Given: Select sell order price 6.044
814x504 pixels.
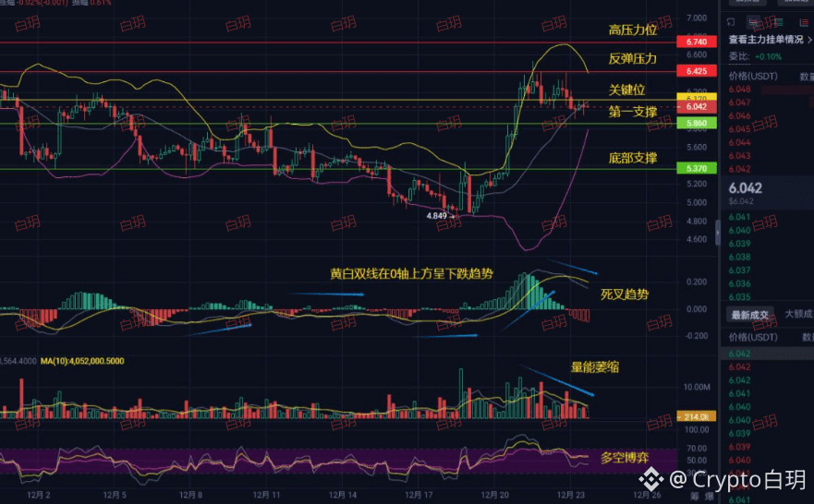Looking at the screenshot, I should pos(739,142).
